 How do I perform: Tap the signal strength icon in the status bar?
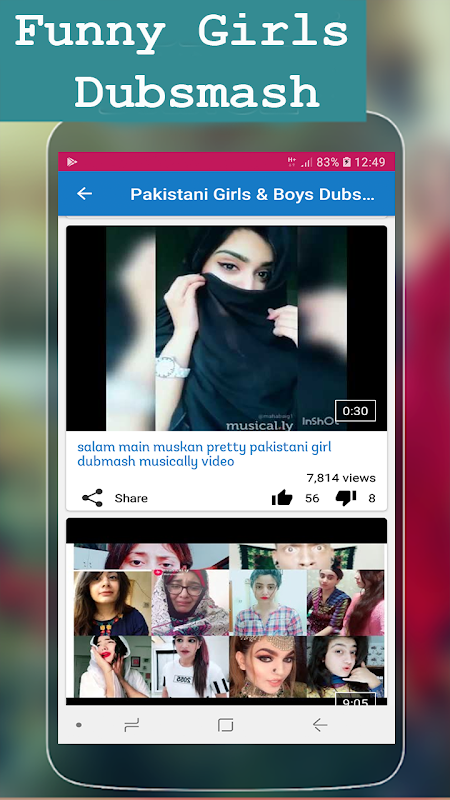(x=306, y=162)
